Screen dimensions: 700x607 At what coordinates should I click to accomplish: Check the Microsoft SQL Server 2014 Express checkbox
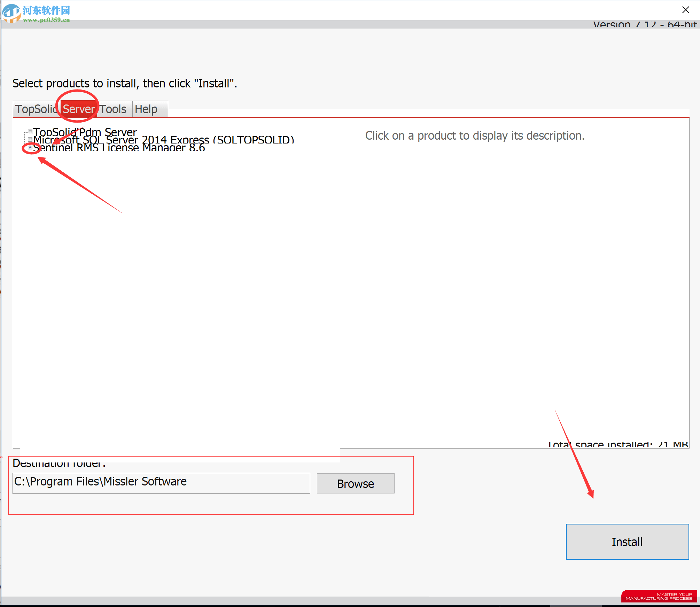[x=30, y=140]
